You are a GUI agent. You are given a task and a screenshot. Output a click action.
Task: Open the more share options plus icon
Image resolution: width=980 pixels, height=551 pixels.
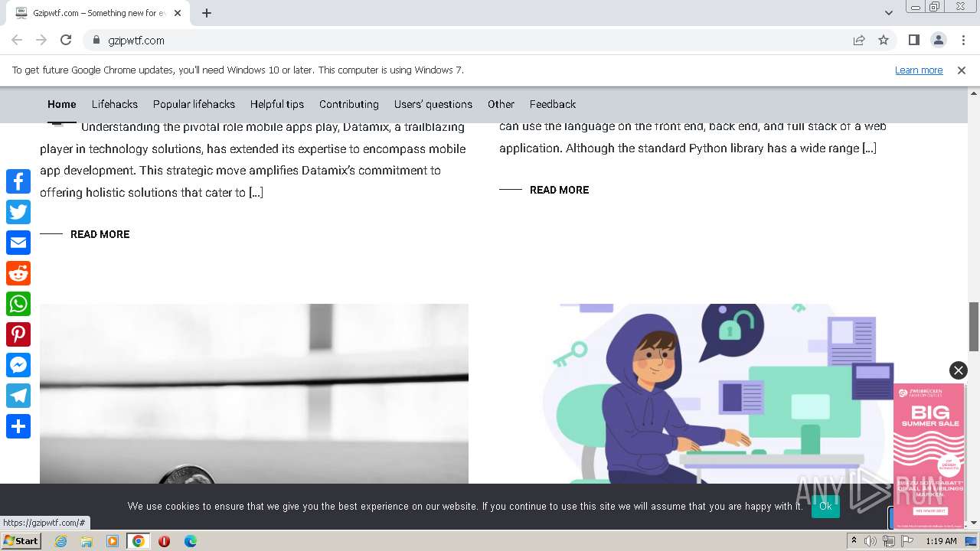pyautogui.click(x=18, y=426)
